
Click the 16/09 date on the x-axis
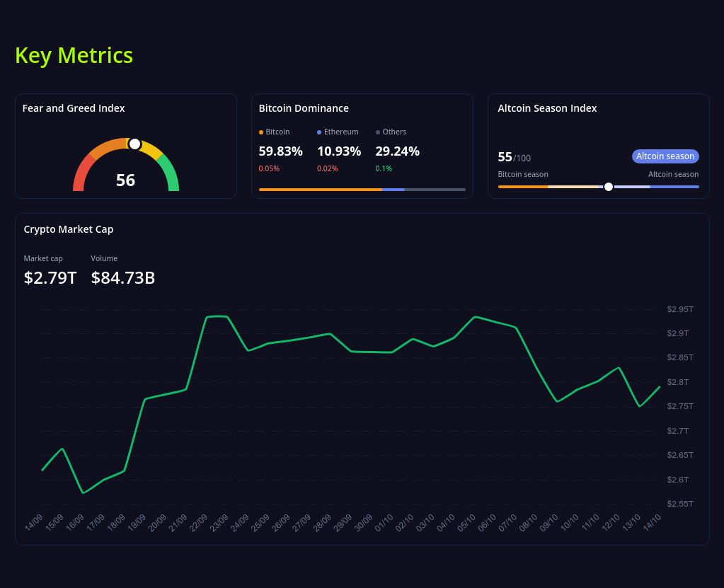point(75,522)
